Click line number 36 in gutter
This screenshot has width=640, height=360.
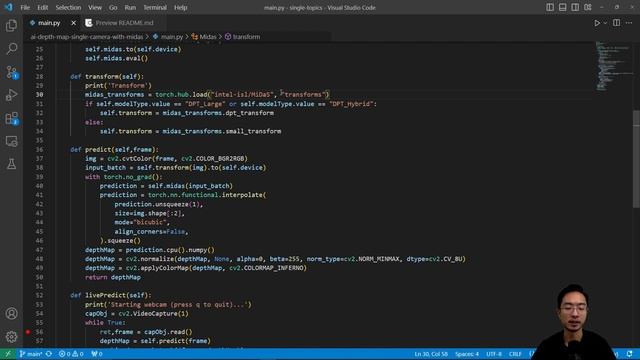pyautogui.click(x=39, y=149)
